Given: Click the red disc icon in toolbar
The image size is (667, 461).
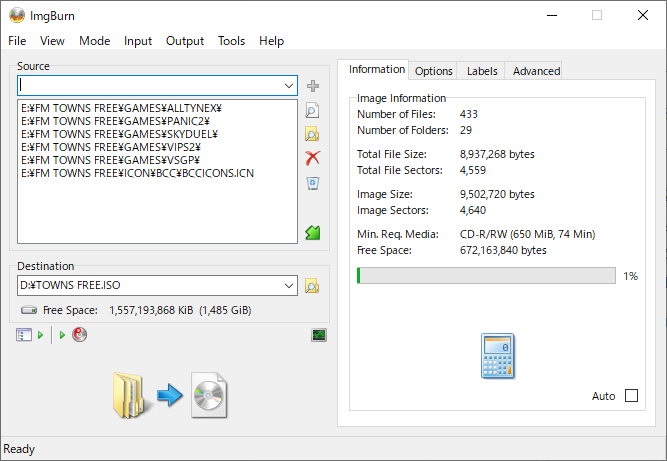Looking at the screenshot, I should 80,335.
